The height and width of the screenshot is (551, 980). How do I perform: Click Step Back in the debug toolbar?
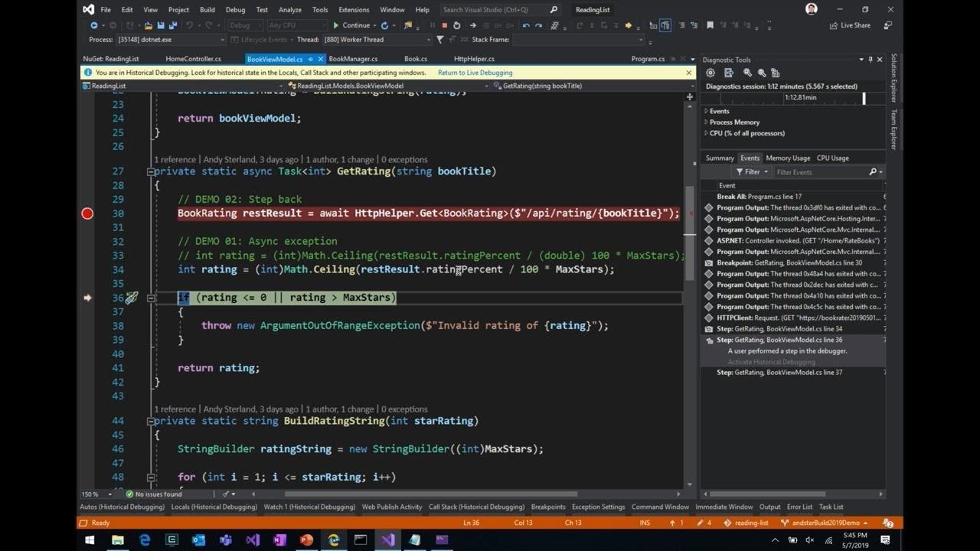[x=526, y=25]
